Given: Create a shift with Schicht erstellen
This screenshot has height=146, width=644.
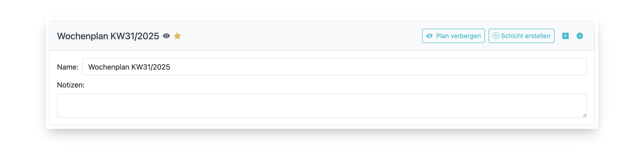Looking at the screenshot, I should tap(521, 36).
